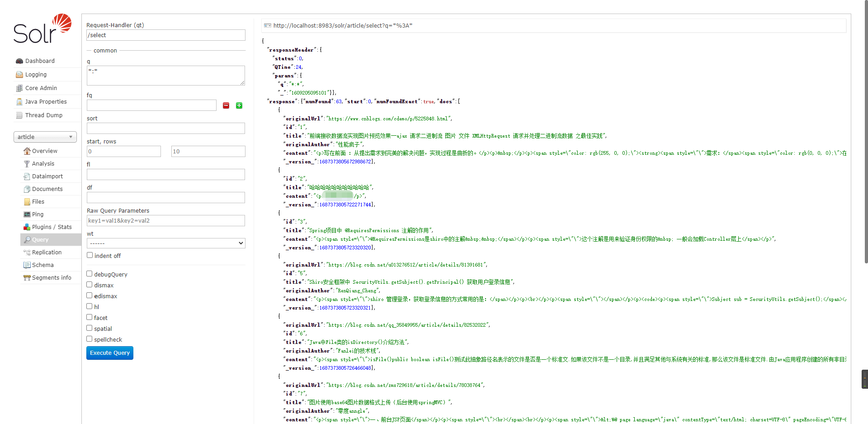The height and width of the screenshot is (424, 868).
Task: Click the page vertical scrollbar
Action: point(865,131)
